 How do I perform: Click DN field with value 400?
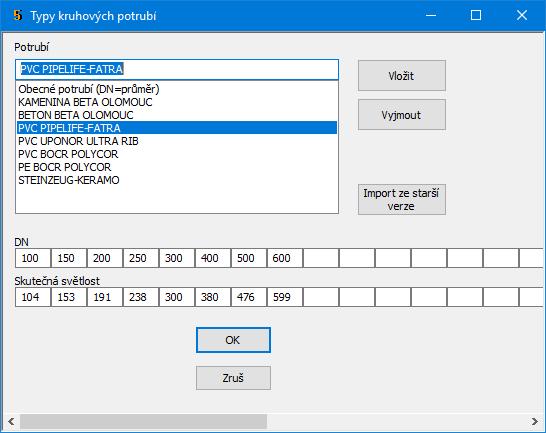tap(213, 258)
